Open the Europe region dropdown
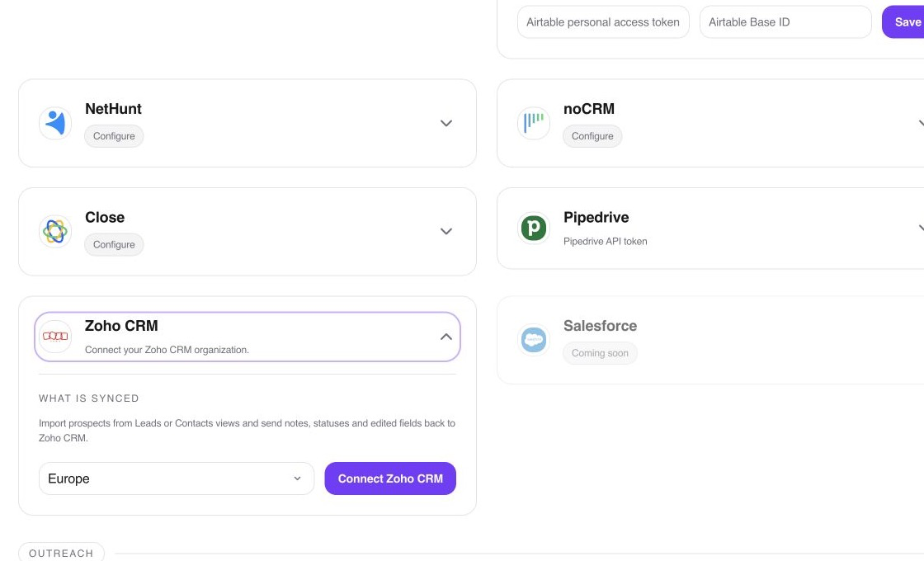 pos(177,478)
